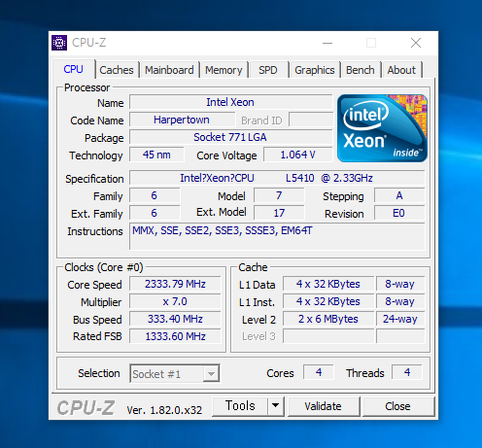482x448 pixels.
Task: Click the Close button at bottom
Action: pyautogui.click(x=397, y=406)
